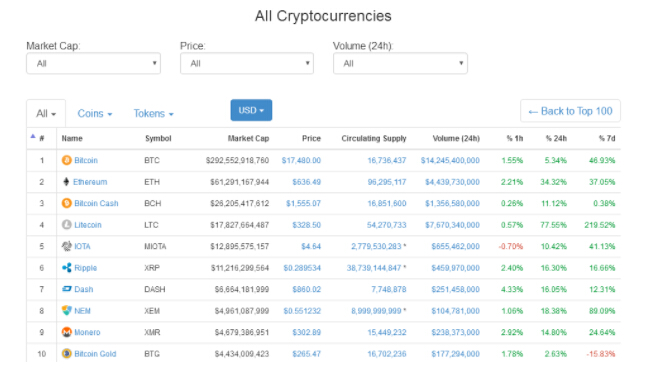Click Litecoin 7d change 219.52%
The height and width of the screenshot is (378, 662).
(x=600, y=225)
